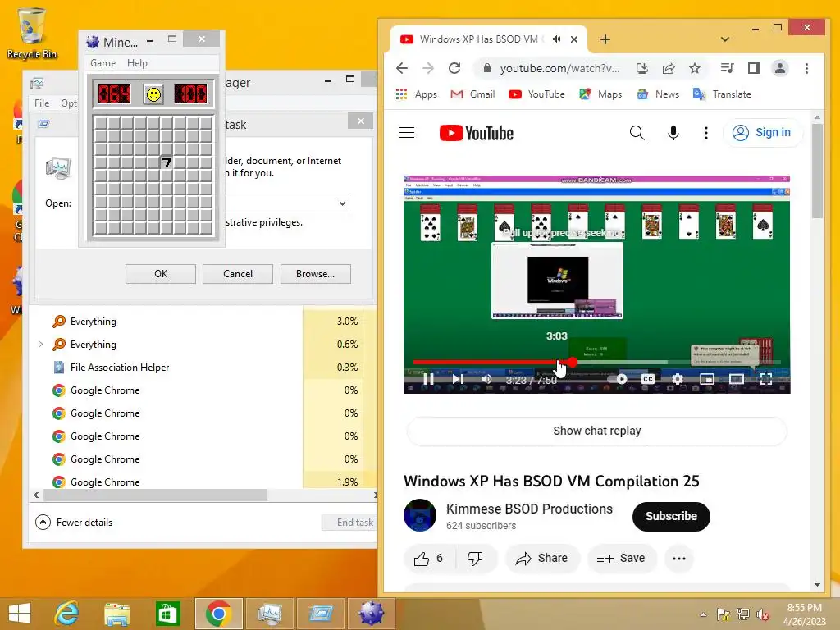Like the video
The height and width of the screenshot is (630, 840).
pyautogui.click(x=428, y=558)
